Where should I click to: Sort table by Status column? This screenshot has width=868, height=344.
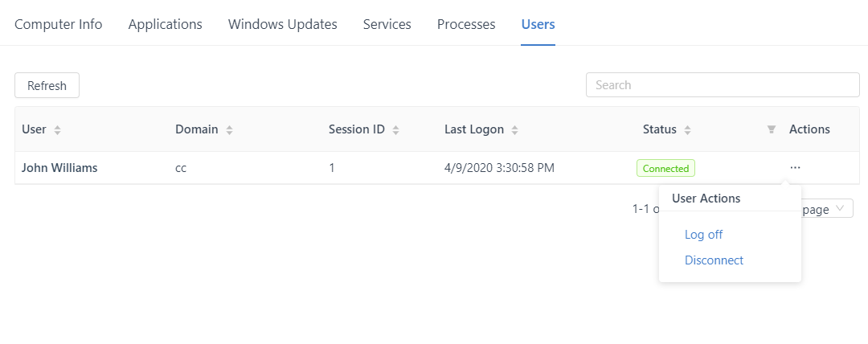point(687,129)
